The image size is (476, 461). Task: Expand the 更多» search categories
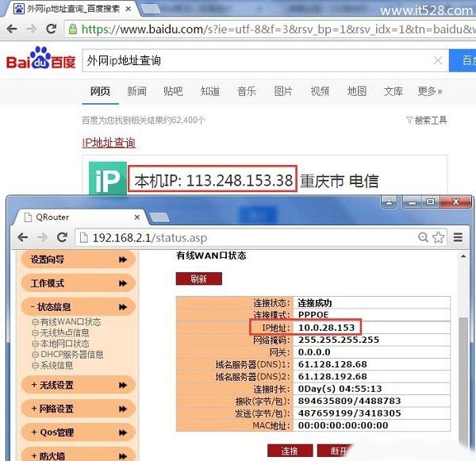(430, 91)
